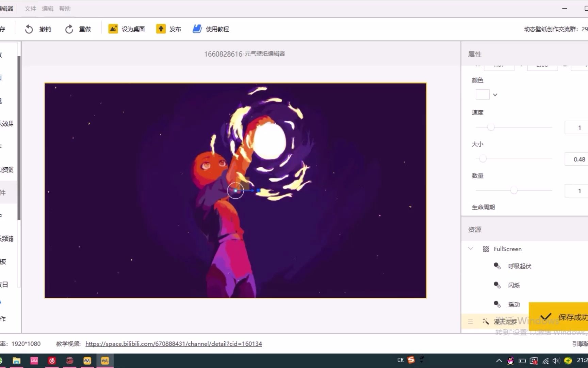This screenshot has width=588, height=368.
Task: Click the Undo (撤销) arrow icon
Action: click(29, 29)
